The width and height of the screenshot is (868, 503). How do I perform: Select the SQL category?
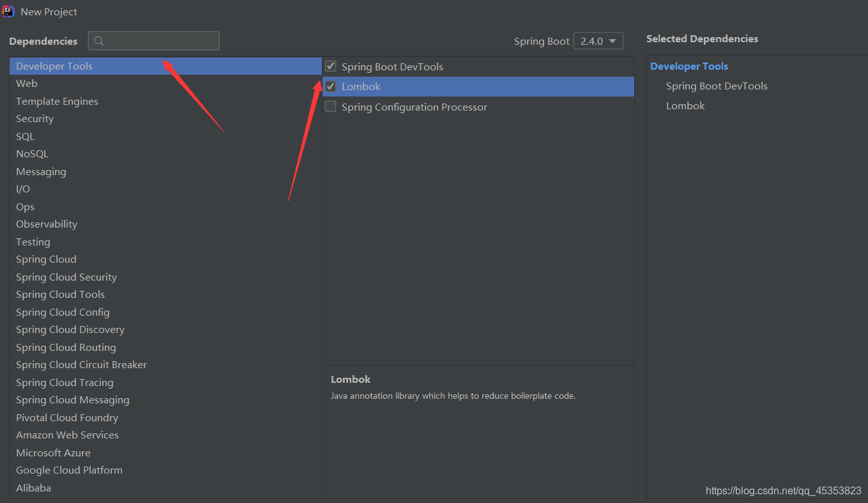(165, 136)
